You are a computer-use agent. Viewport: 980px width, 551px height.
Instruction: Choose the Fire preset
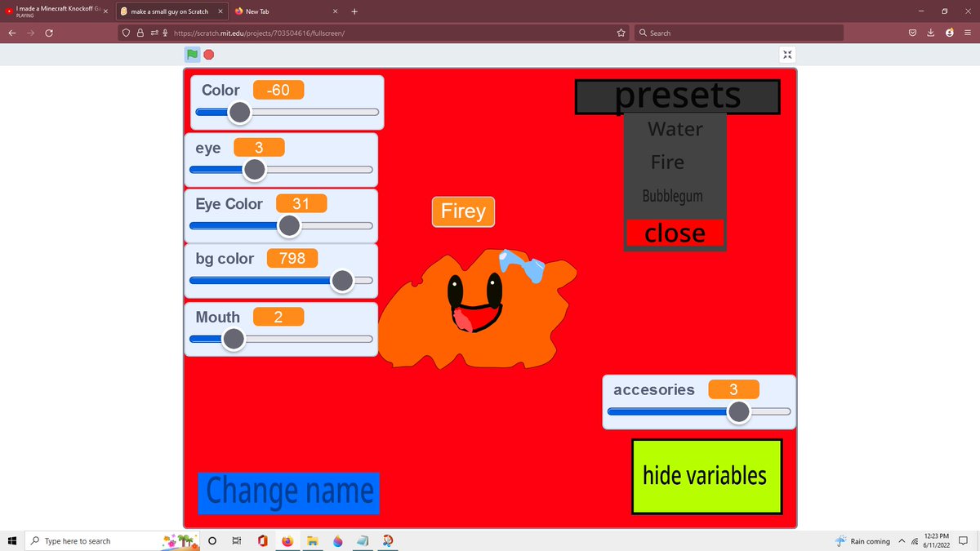tap(667, 162)
